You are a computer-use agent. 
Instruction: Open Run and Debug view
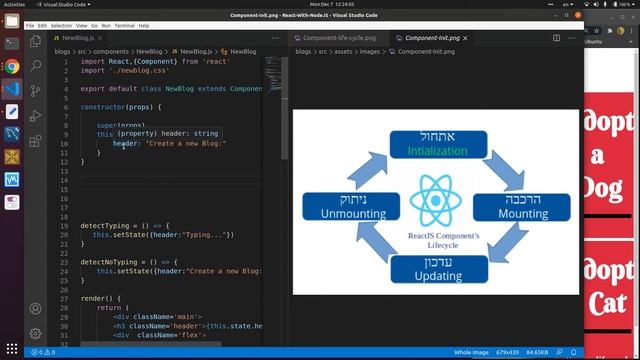tap(36, 116)
